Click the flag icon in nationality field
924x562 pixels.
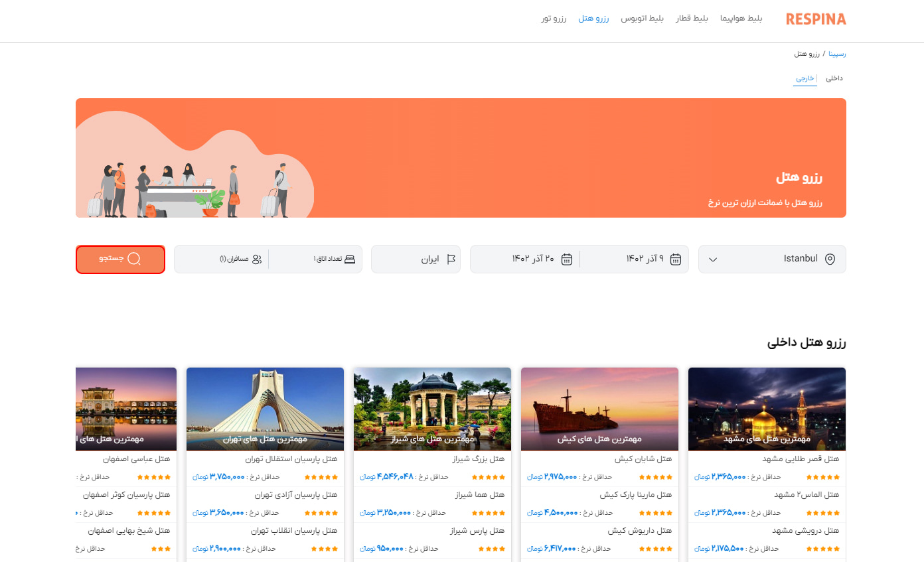[x=451, y=259]
